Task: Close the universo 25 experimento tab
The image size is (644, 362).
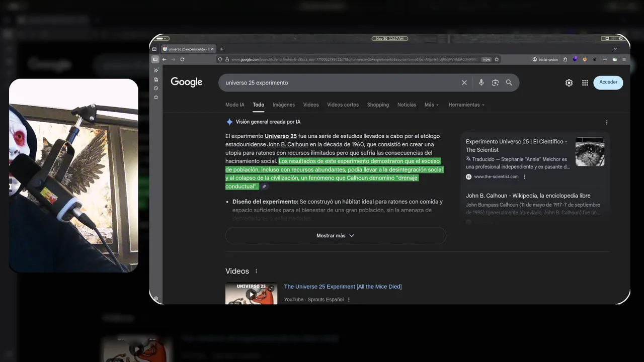Action: (212, 49)
